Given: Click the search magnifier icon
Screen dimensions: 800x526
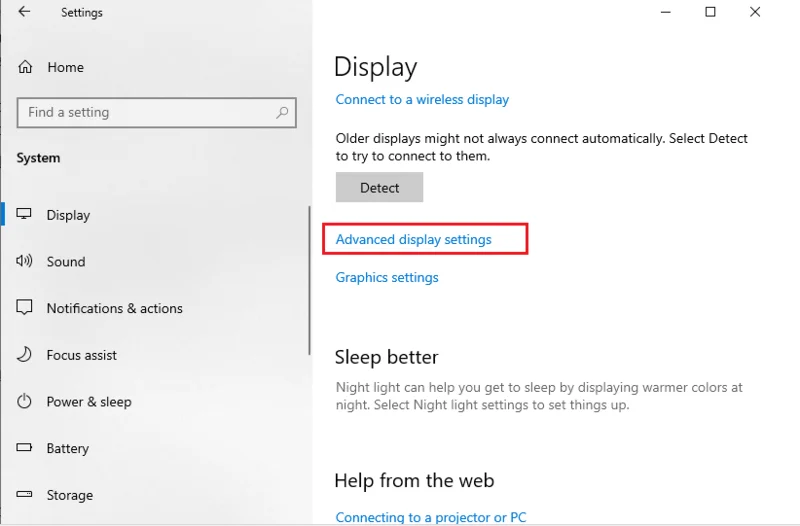Looking at the screenshot, I should (x=282, y=112).
